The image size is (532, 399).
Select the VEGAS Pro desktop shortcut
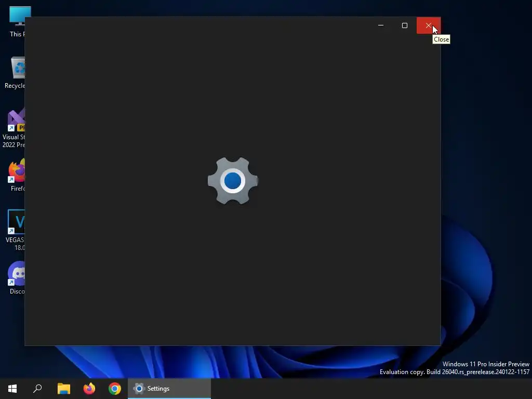pos(16,230)
